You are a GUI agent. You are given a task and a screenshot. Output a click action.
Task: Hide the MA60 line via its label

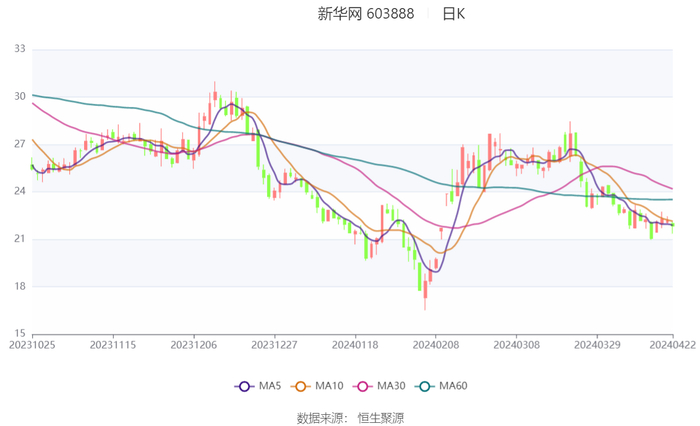tap(454, 386)
